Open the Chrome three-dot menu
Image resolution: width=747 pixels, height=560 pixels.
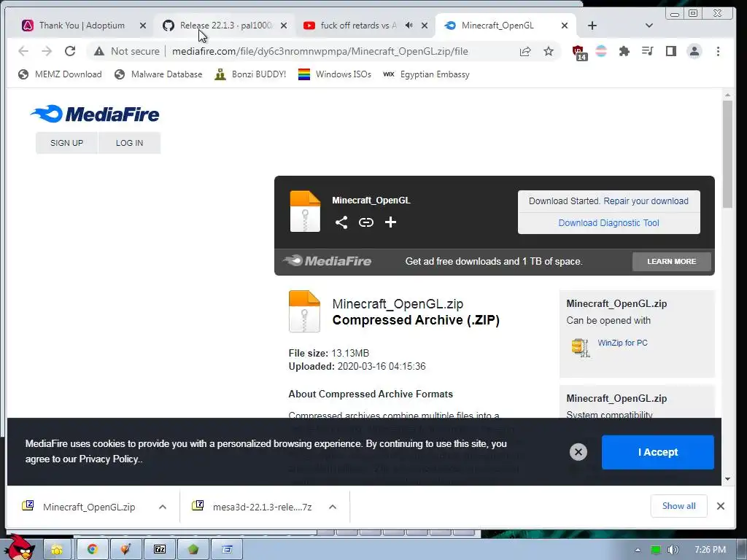click(718, 52)
